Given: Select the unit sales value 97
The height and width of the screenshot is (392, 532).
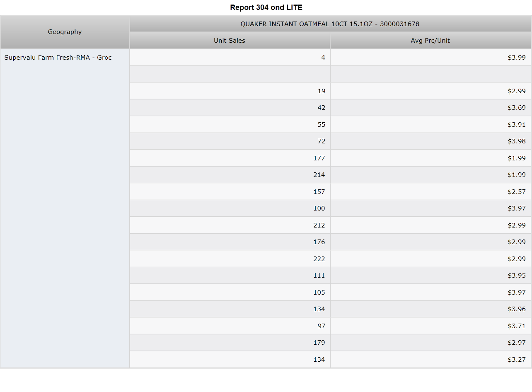Looking at the screenshot, I should pyautogui.click(x=230, y=326).
